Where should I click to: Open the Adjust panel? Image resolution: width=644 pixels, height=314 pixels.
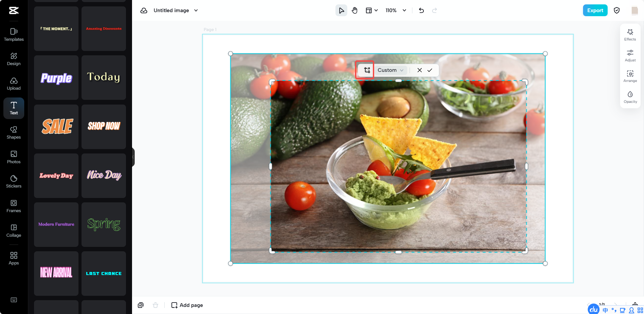click(630, 55)
